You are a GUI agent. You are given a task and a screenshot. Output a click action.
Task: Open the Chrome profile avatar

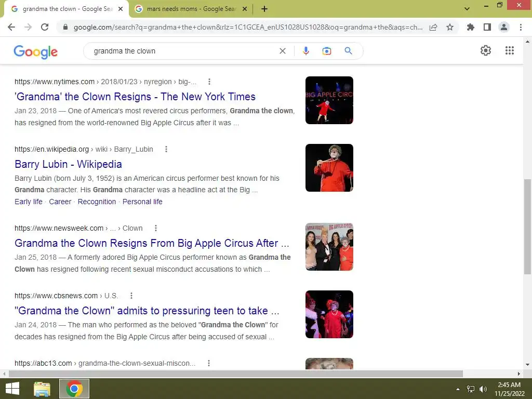(504, 27)
